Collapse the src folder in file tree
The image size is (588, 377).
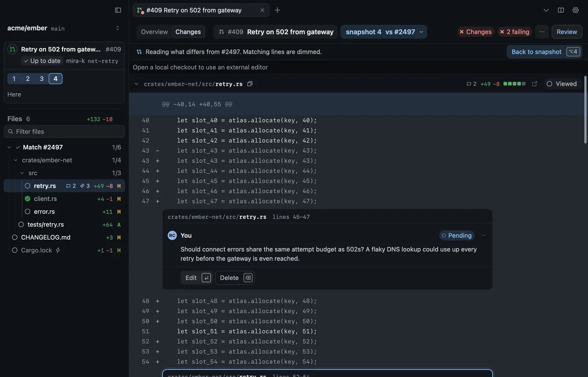pyautogui.click(x=22, y=173)
